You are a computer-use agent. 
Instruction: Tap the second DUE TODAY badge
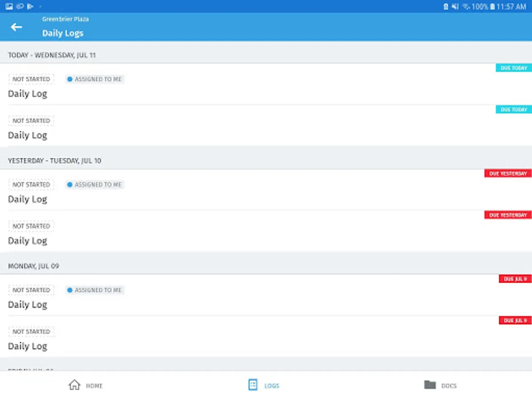pos(514,110)
